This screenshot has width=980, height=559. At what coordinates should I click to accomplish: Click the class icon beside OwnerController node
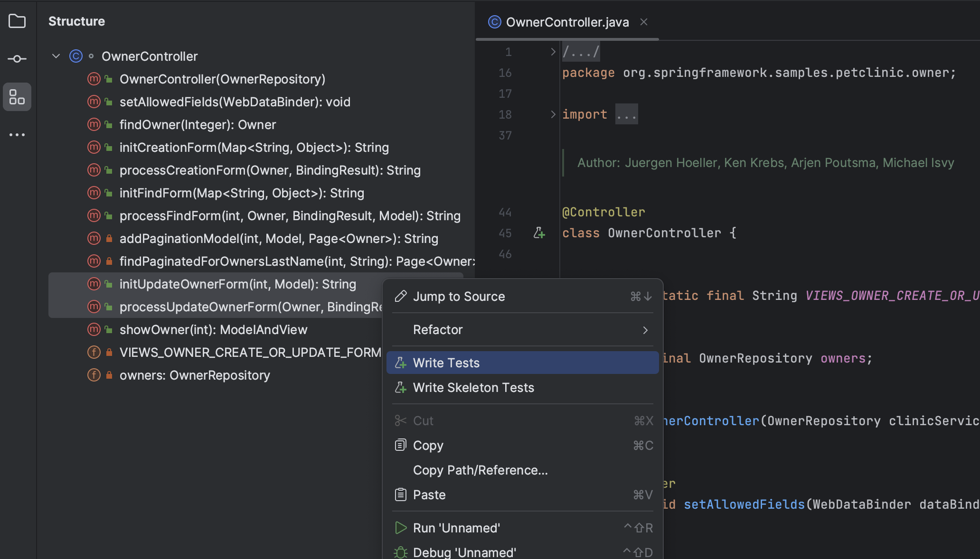76,56
